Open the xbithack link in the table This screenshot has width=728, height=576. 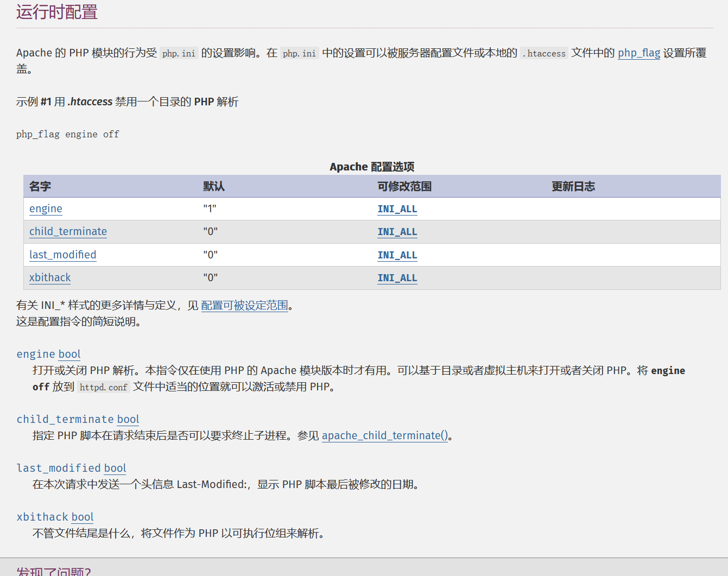(50, 277)
